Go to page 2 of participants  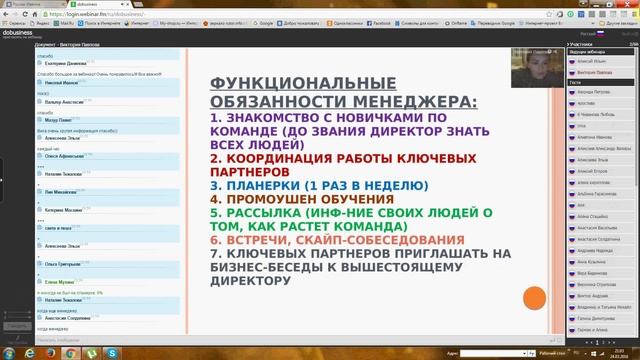tap(603, 342)
